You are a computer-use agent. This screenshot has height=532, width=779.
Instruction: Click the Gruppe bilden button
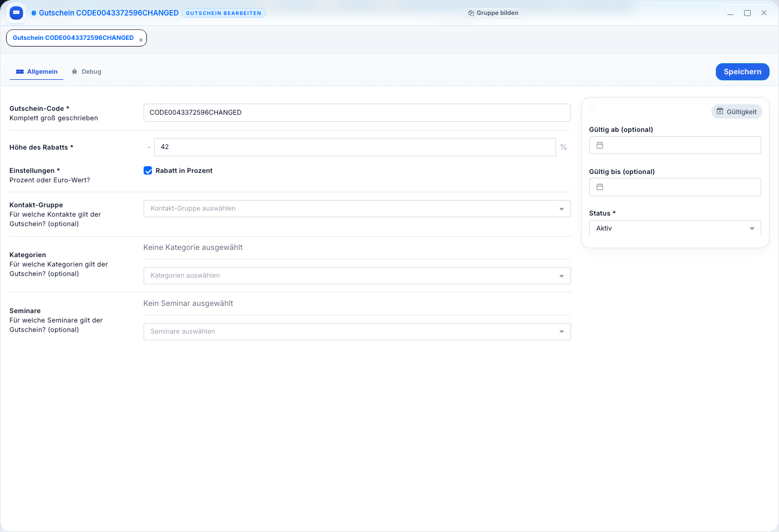pos(493,13)
